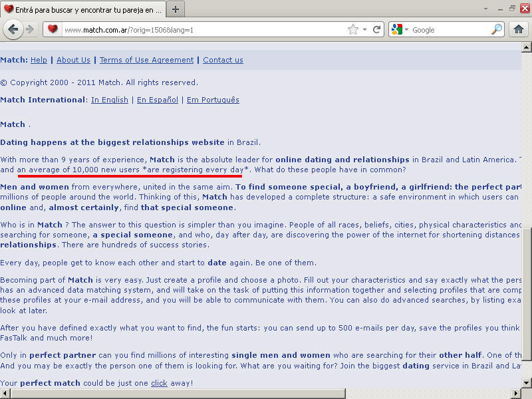Click the copyright 2000 - 2011 Match text
532x399 pixels.
pyautogui.click(x=99, y=82)
